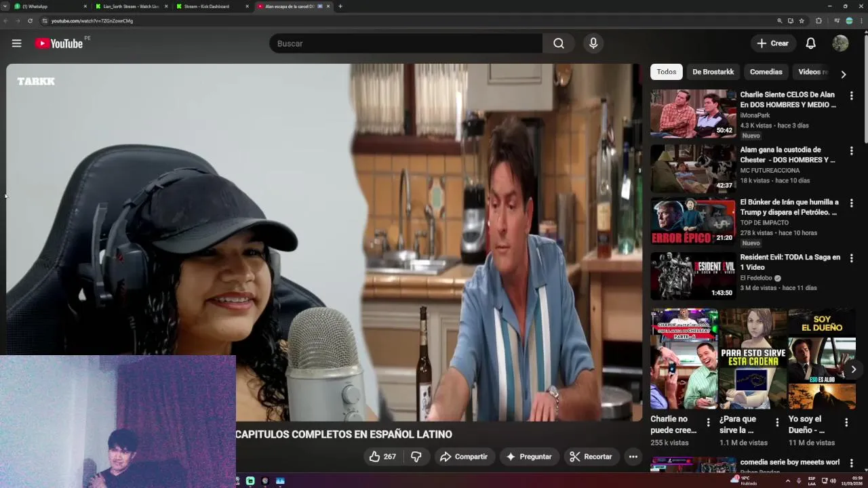The width and height of the screenshot is (868, 488).
Task: Open browser extensions puzzle icon
Action: (x=818, y=21)
